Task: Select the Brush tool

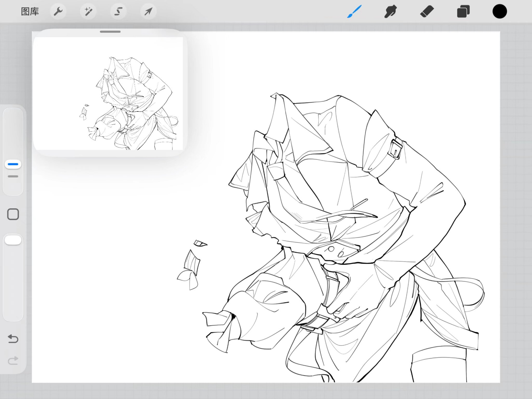Action: click(x=354, y=12)
